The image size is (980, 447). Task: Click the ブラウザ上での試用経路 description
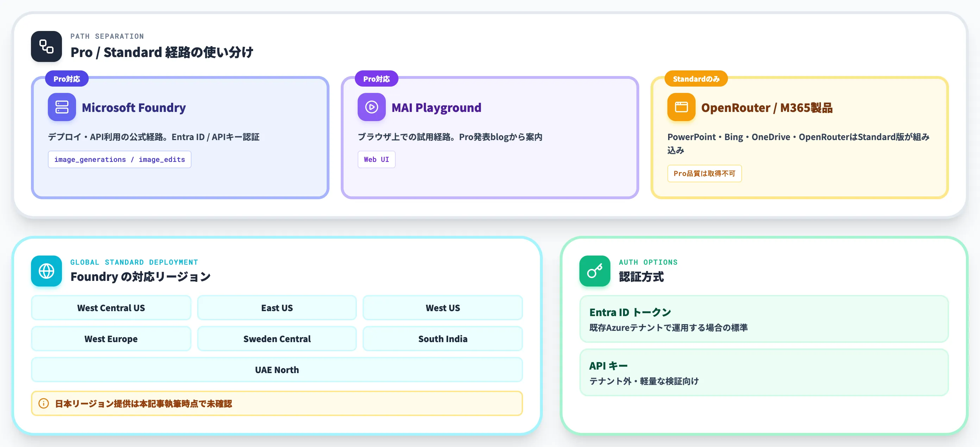click(450, 137)
